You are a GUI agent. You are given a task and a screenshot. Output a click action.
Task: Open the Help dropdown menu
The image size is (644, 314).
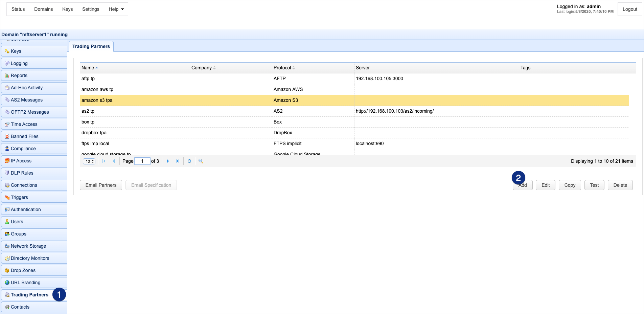116,9
